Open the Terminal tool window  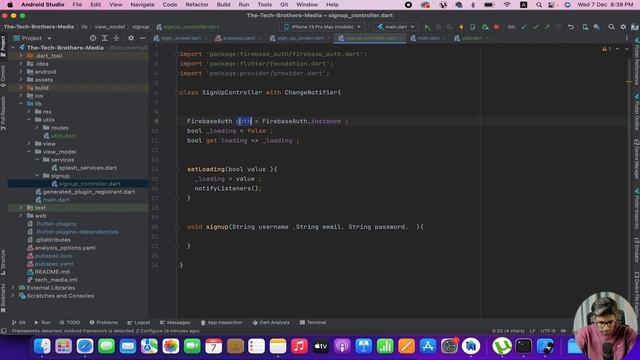(x=313, y=322)
